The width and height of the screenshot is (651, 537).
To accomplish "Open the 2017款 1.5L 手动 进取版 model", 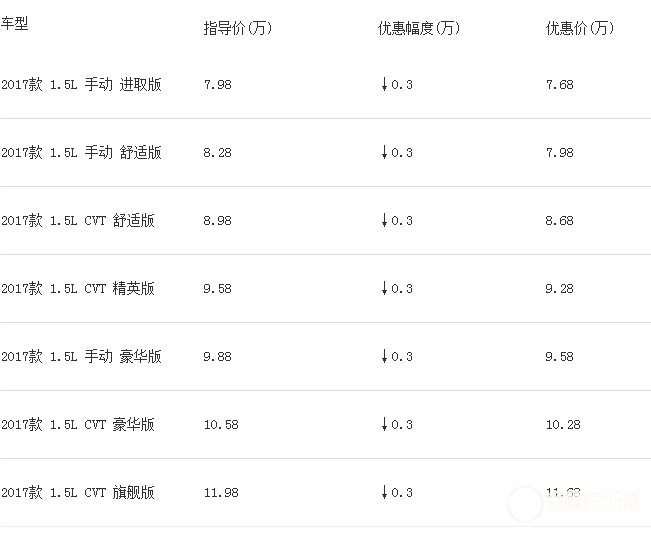I will pyautogui.click(x=81, y=85).
